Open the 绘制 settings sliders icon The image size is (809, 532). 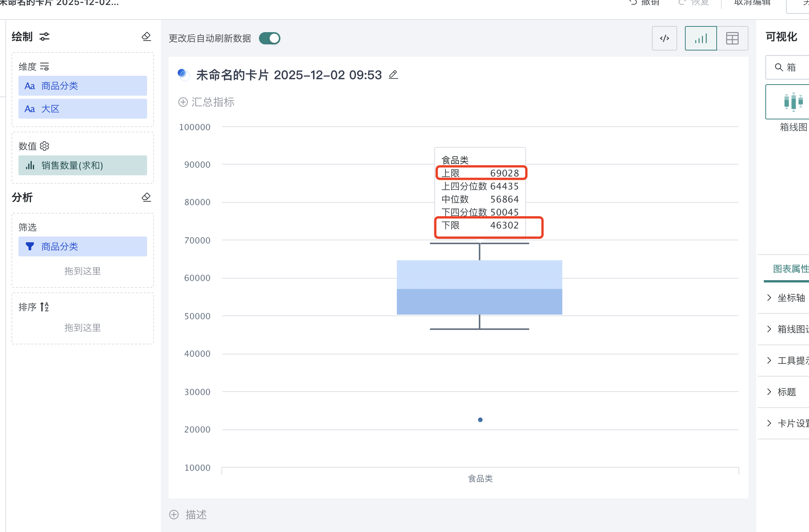tap(44, 37)
